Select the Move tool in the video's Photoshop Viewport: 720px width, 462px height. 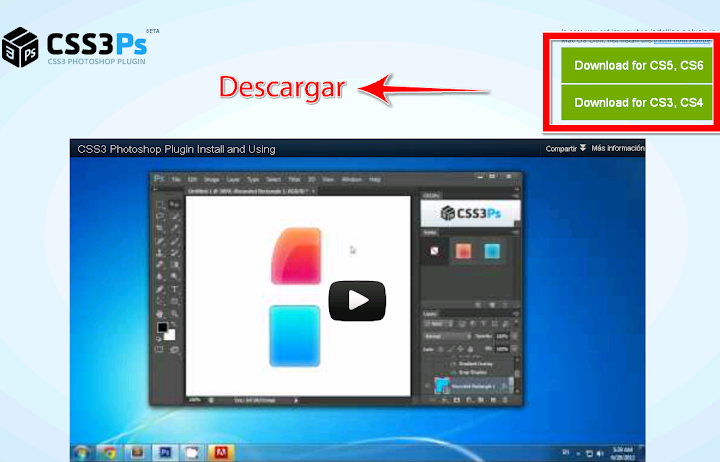174,204
